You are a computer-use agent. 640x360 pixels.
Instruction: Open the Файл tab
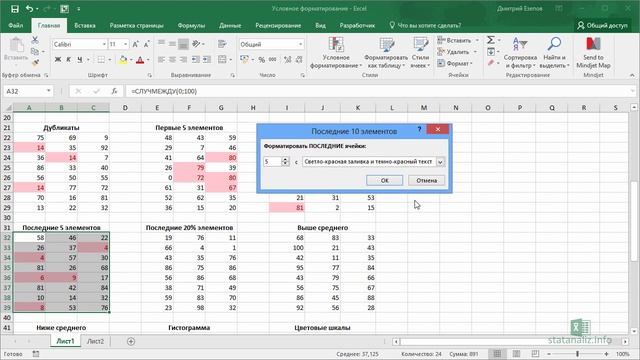tap(16, 25)
